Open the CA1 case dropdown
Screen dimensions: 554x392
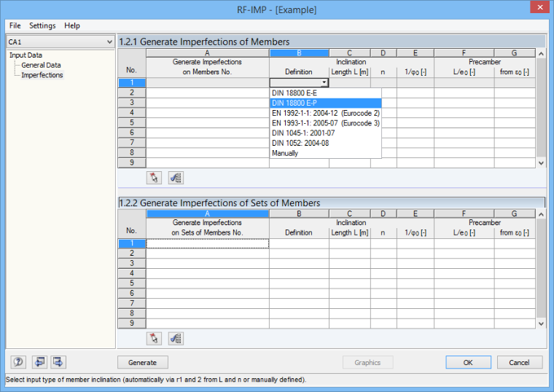point(61,42)
